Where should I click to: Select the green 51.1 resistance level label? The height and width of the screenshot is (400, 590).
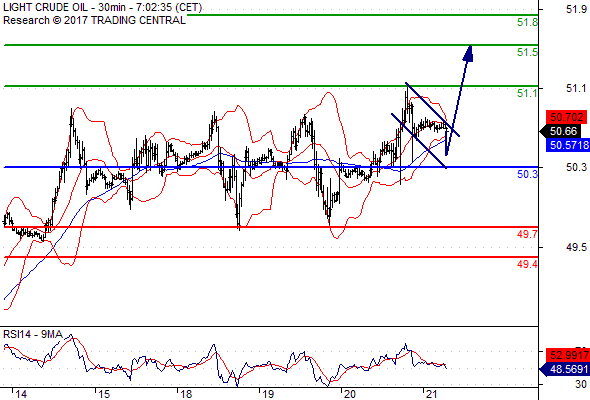click(x=527, y=93)
